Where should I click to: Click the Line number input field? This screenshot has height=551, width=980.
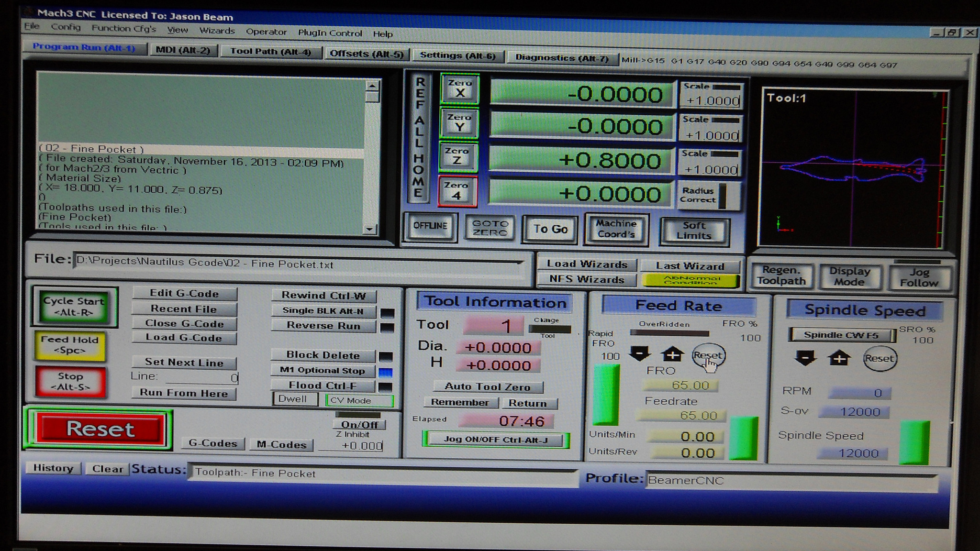point(201,378)
